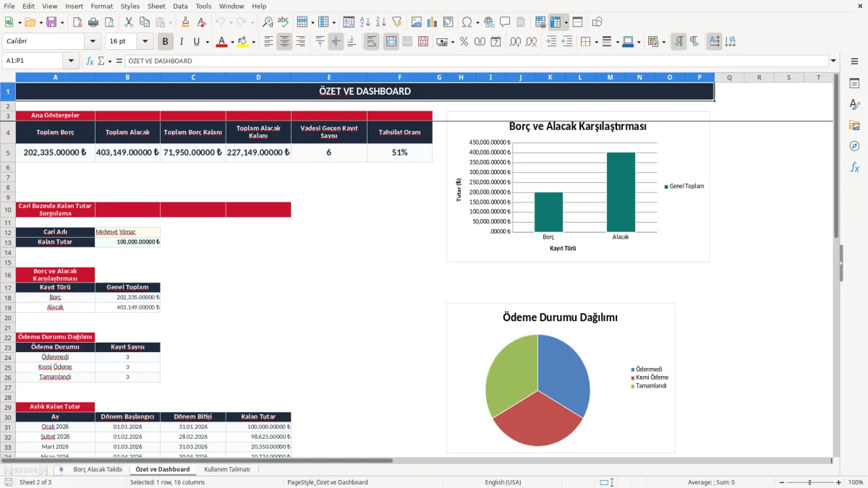The width and height of the screenshot is (868, 488).
Task: Open Underline style dropdown arrow
Action: pyautogui.click(x=207, y=42)
